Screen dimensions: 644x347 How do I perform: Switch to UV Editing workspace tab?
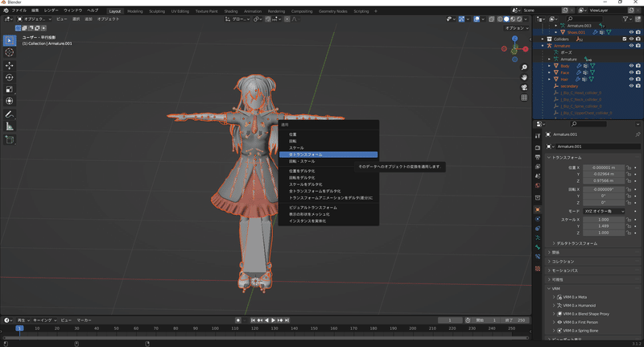coord(180,11)
